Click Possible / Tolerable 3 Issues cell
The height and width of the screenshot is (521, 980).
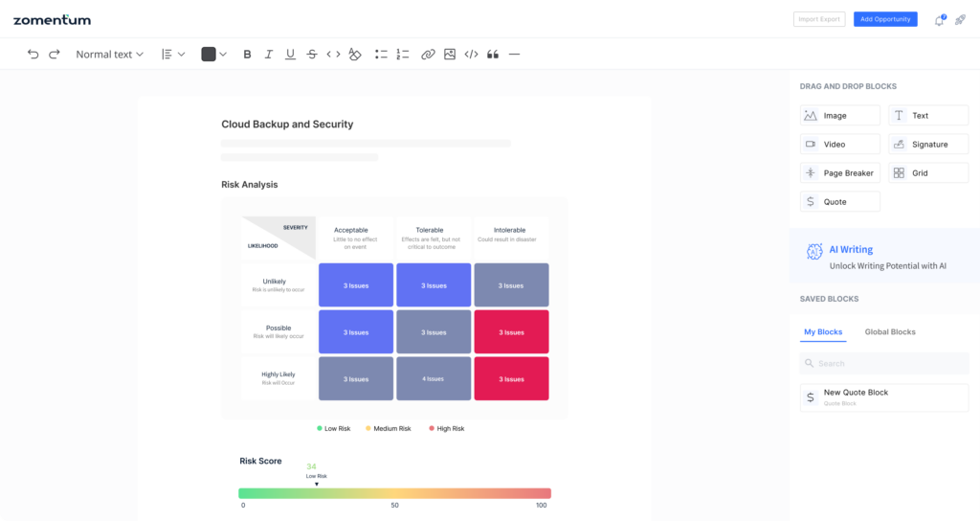pos(434,332)
